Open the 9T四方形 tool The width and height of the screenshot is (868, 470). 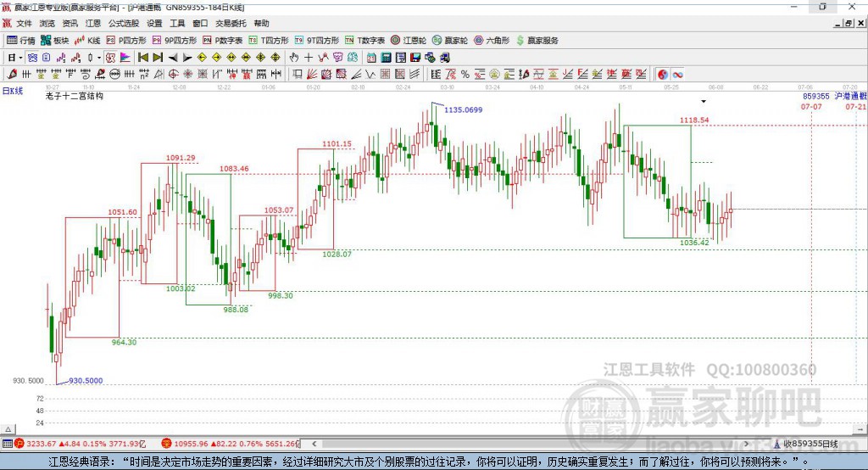[x=317, y=41]
